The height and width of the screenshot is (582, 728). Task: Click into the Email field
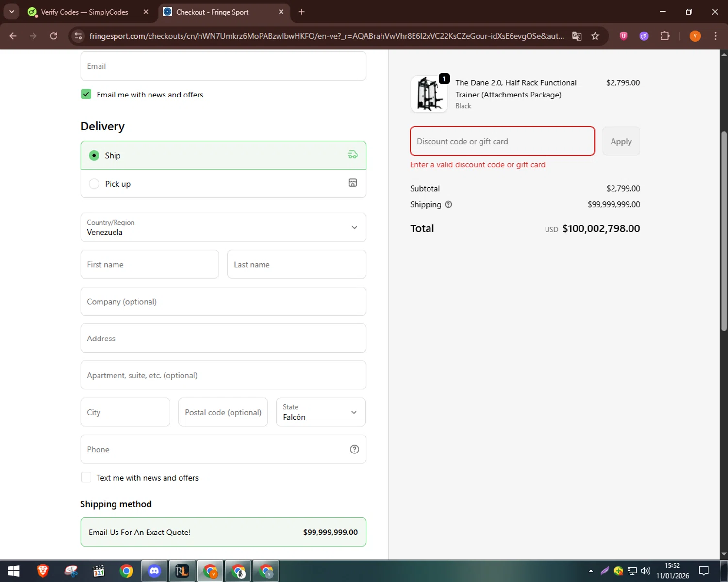click(x=223, y=66)
